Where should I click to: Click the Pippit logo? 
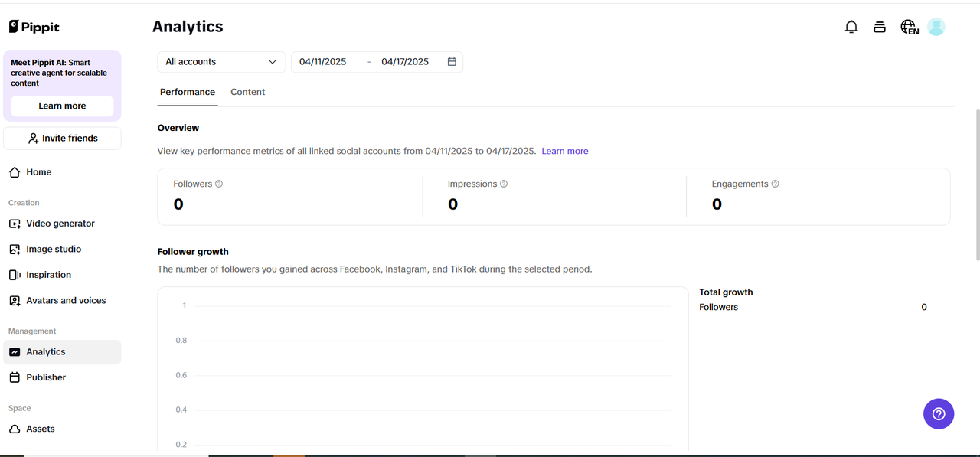click(x=34, y=27)
